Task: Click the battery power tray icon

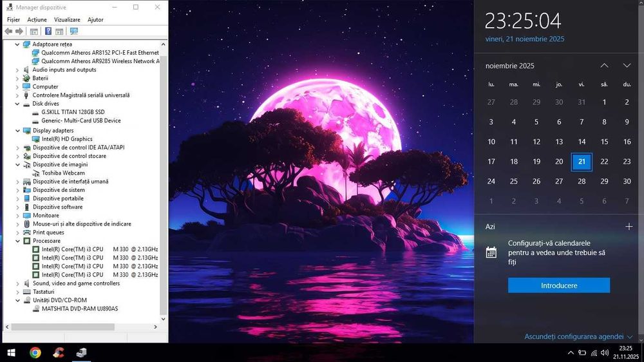Action: (x=582, y=352)
